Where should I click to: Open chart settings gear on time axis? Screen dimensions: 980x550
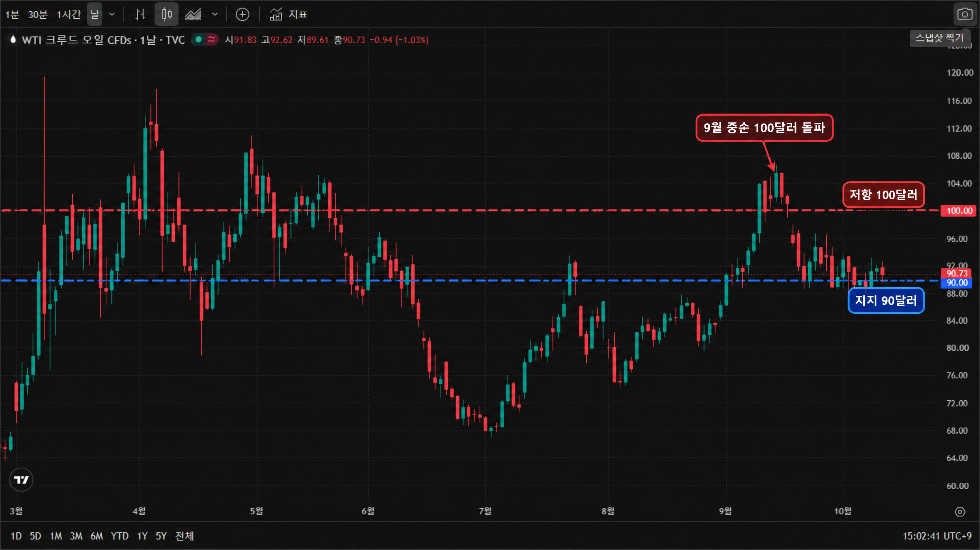960,512
